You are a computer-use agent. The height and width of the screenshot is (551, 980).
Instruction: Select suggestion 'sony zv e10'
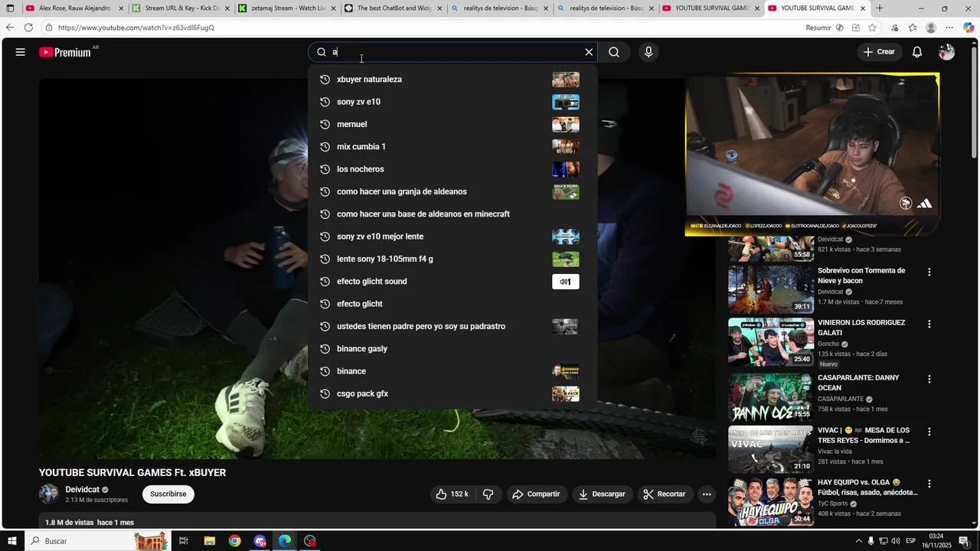click(x=452, y=102)
